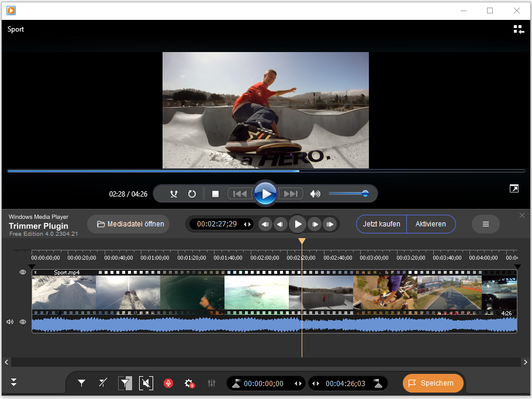Step one frame backward in Trimmer

(x=280, y=224)
